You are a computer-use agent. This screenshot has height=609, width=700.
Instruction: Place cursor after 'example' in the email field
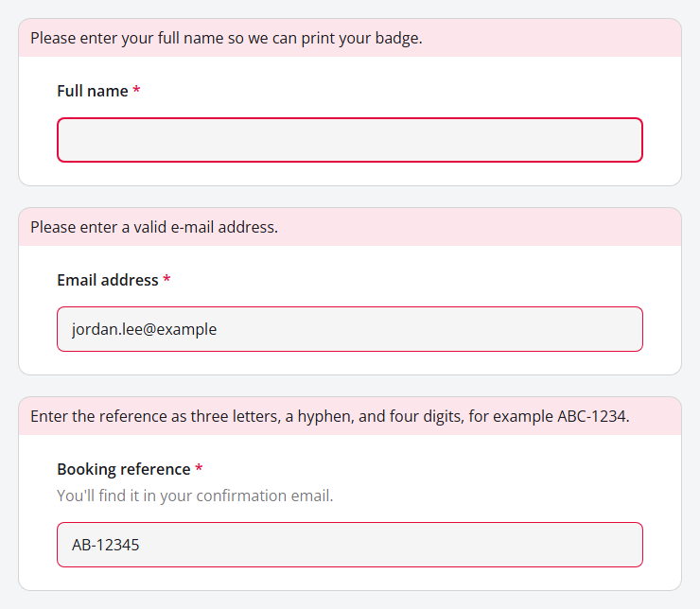(218, 329)
